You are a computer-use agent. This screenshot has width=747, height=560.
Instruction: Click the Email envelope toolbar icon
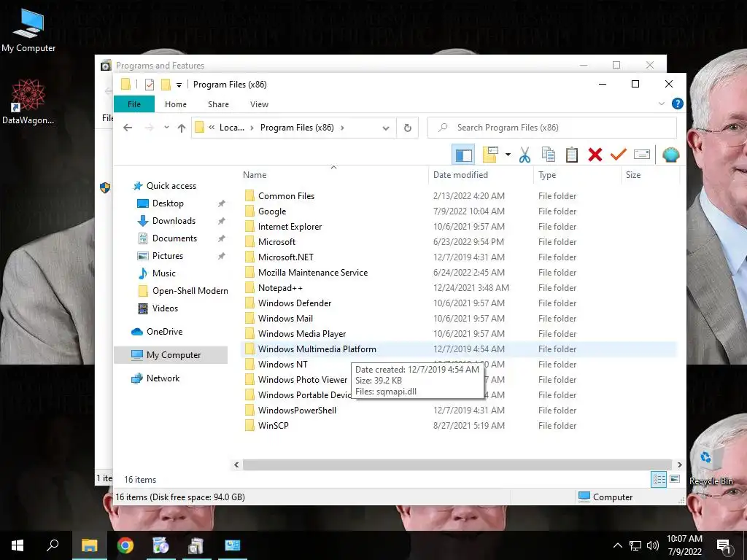tap(642, 155)
